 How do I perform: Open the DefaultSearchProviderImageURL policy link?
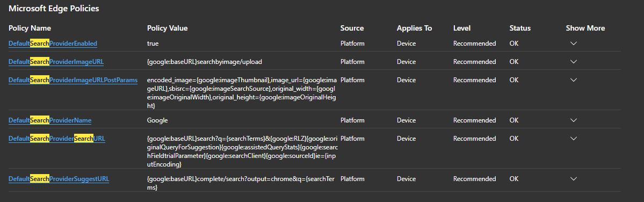click(x=56, y=62)
